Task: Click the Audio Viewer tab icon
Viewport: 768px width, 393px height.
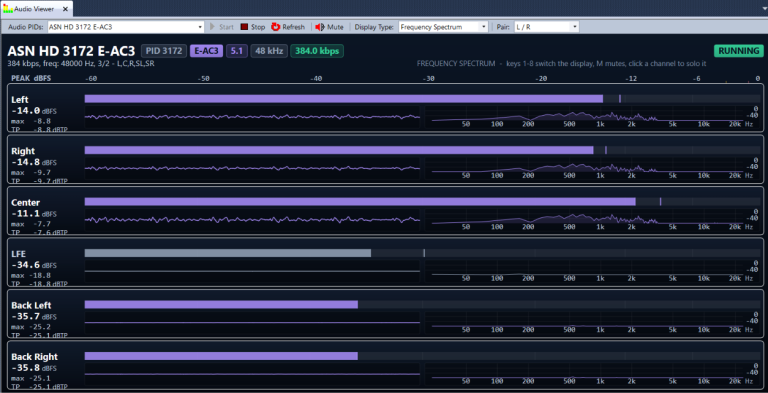Action: coord(8,9)
